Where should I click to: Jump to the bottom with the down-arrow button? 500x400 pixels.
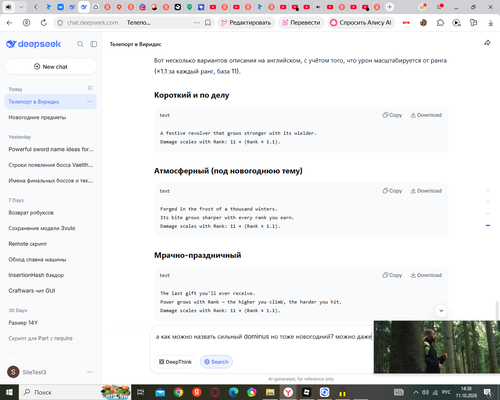pyautogui.click(x=441, y=311)
